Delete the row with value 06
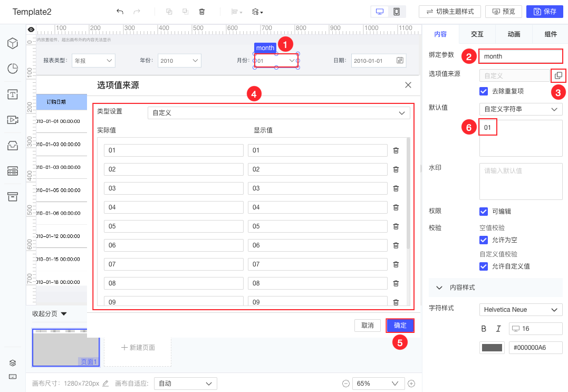This screenshot has height=392, width=568. point(396,245)
